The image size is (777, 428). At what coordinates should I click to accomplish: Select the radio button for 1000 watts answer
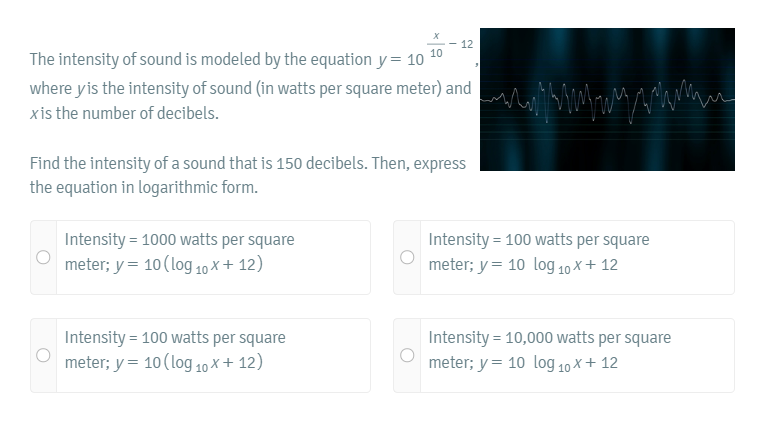[x=44, y=257]
